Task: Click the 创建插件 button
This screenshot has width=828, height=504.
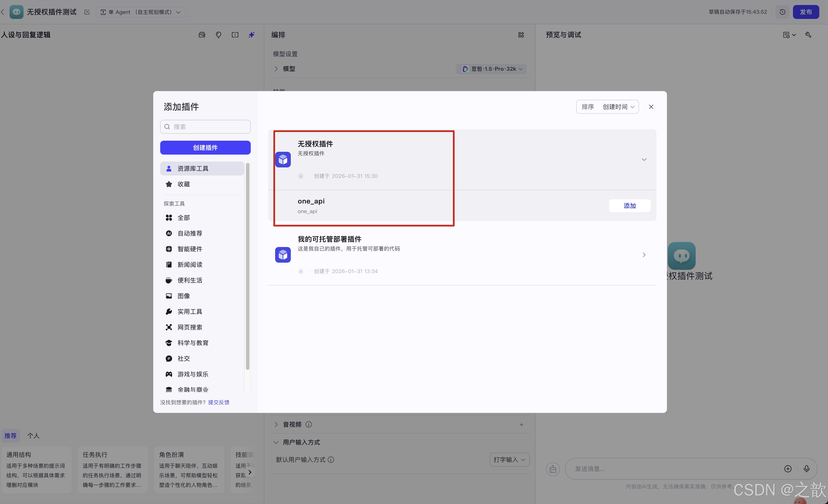Action: pyautogui.click(x=205, y=148)
